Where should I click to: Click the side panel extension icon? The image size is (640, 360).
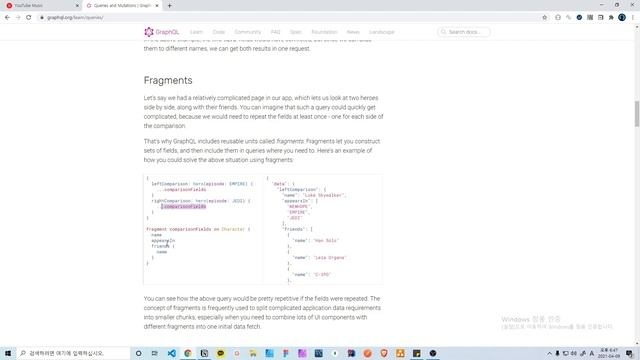[600, 18]
